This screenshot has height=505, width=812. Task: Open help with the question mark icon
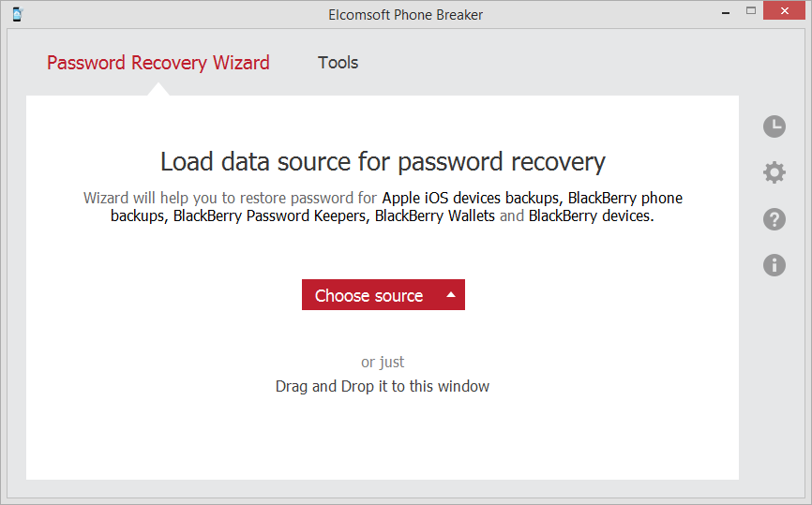[774, 219]
